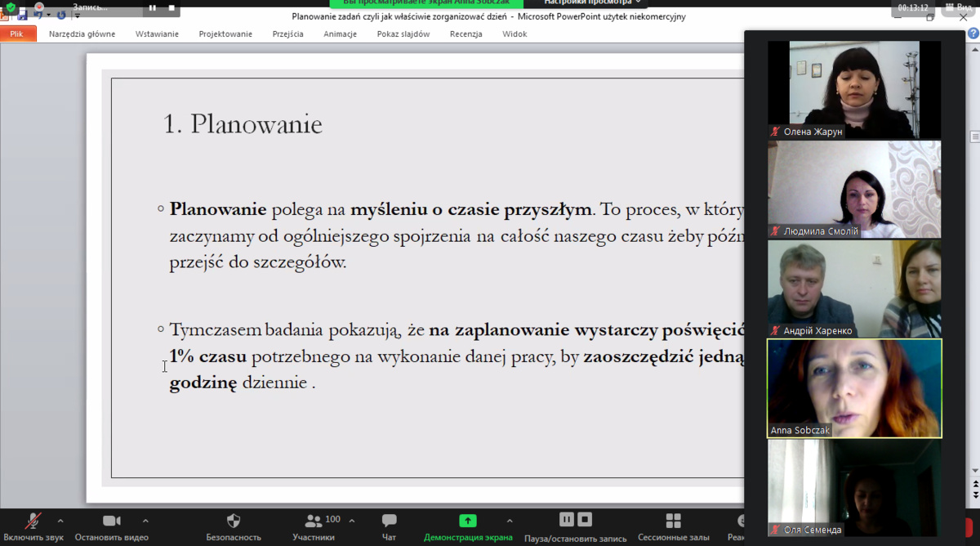Viewport: 980px width, 546px height.
Task: Open audio options arrow beside Включить звук
Action: [x=60, y=521]
